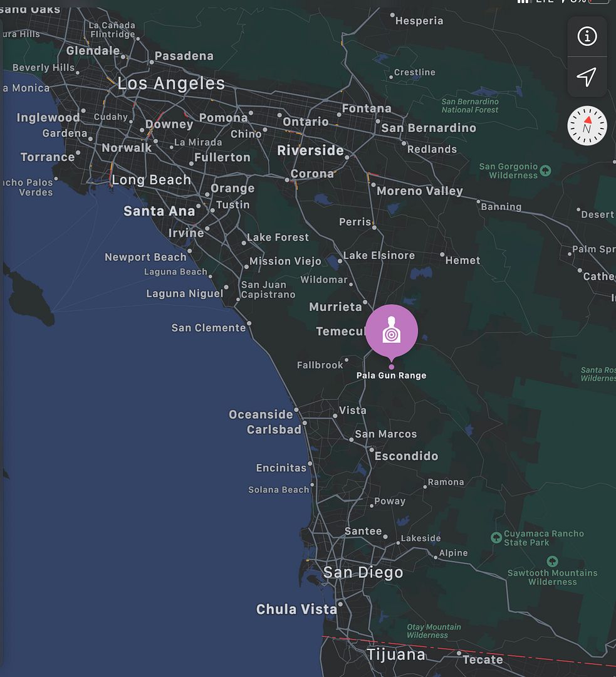Screen dimensions: 616x677
Task: Select the Long Beach city label
Action: point(151,180)
